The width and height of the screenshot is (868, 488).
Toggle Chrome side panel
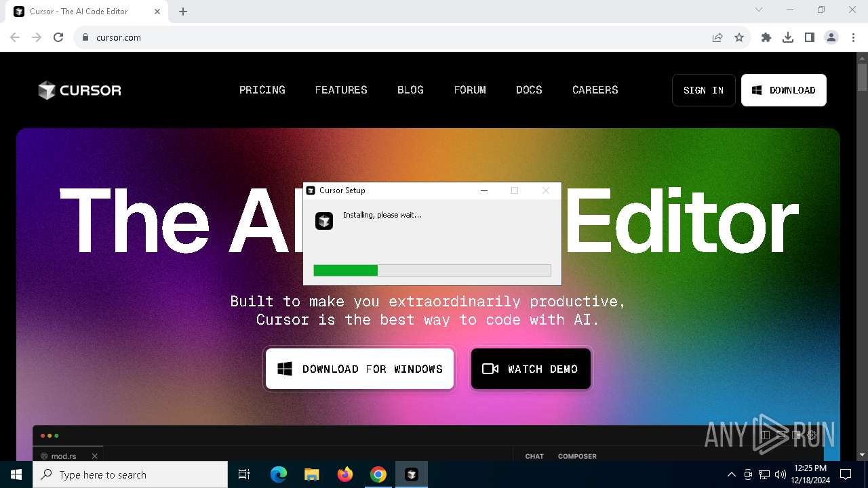(810, 37)
